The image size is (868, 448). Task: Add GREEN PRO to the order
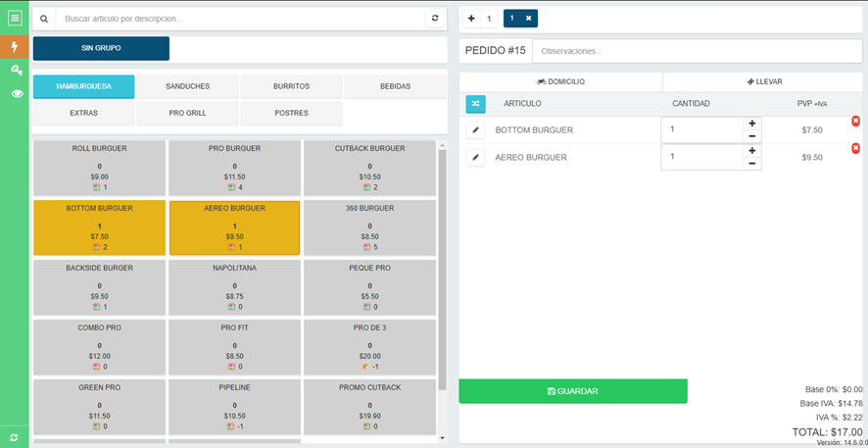100,407
